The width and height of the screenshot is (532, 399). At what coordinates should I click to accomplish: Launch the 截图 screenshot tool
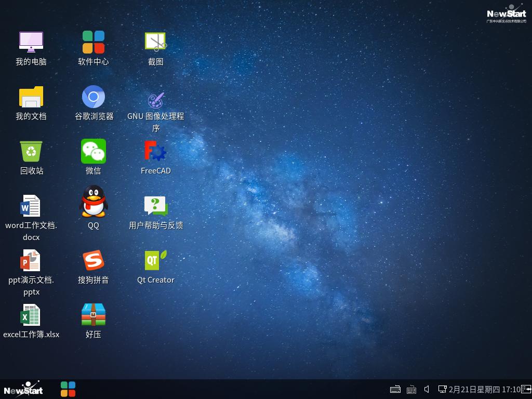coord(155,43)
